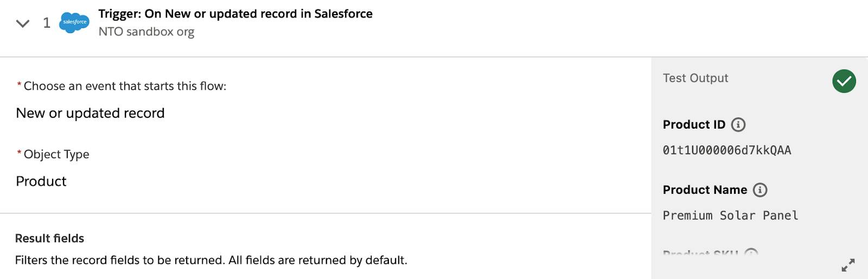Click the partly hidden Product SKU info icon
Screen dimensions: 868x279
(751, 252)
